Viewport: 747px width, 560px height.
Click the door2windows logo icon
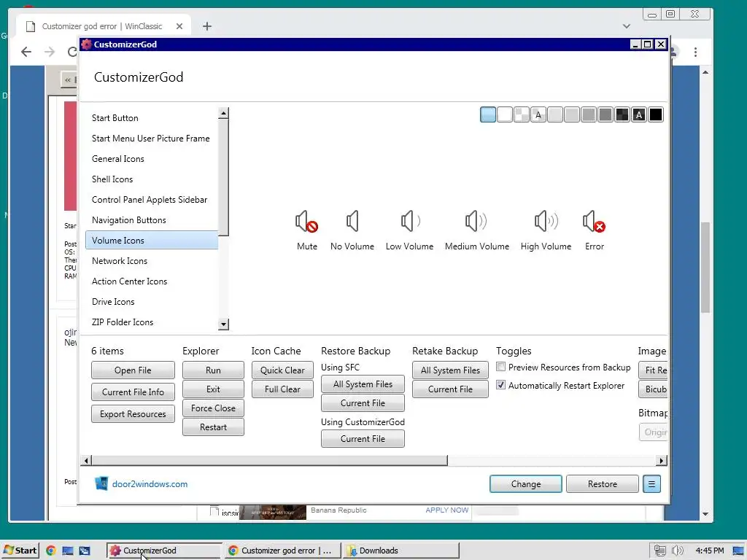pos(101,483)
